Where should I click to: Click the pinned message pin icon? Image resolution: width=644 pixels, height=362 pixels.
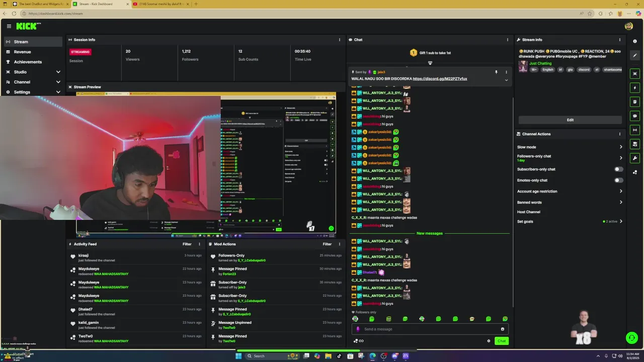click(x=496, y=72)
